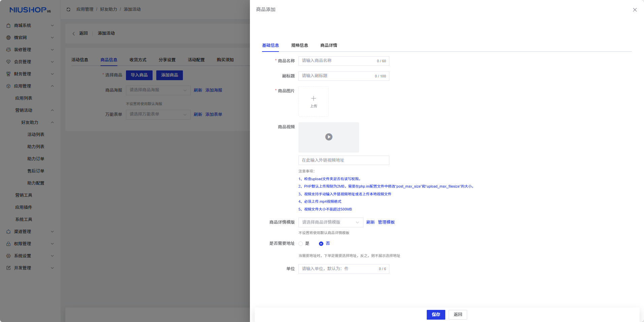This screenshot has width=644, height=322.
Task: Click the 权限管理 lock icon in the sidebar
Action: [x=8, y=244]
